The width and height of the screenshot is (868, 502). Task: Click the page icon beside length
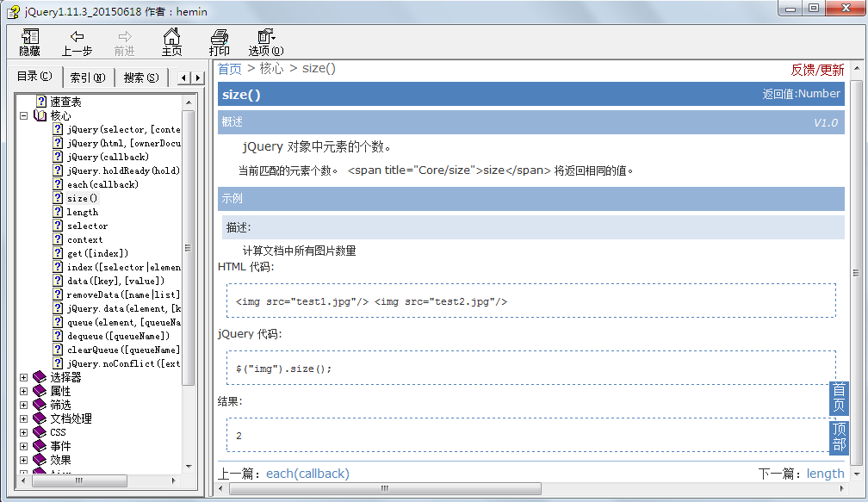coord(59,212)
